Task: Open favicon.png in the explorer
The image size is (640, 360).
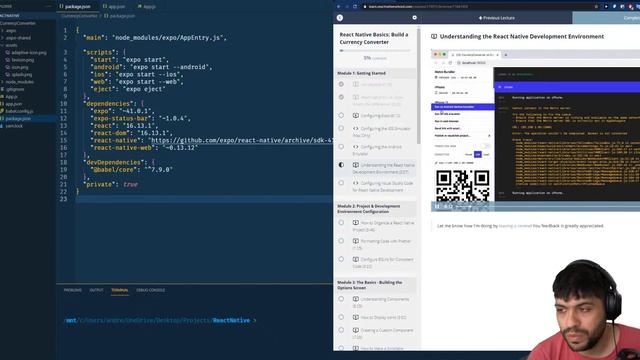Action: (22, 60)
